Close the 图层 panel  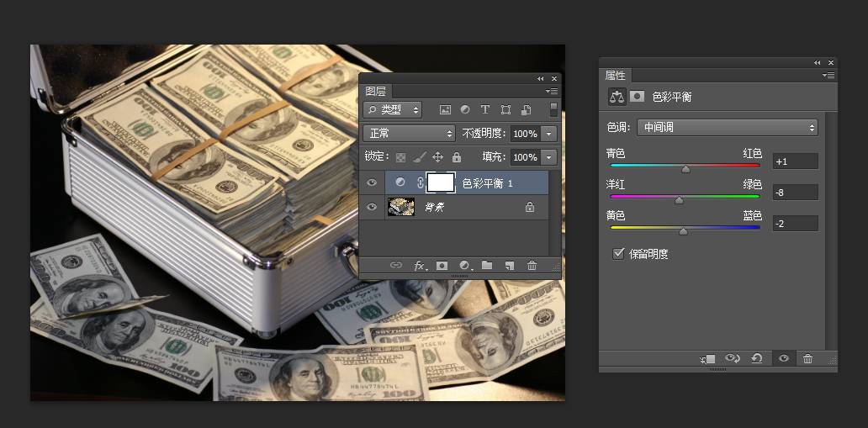point(554,79)
